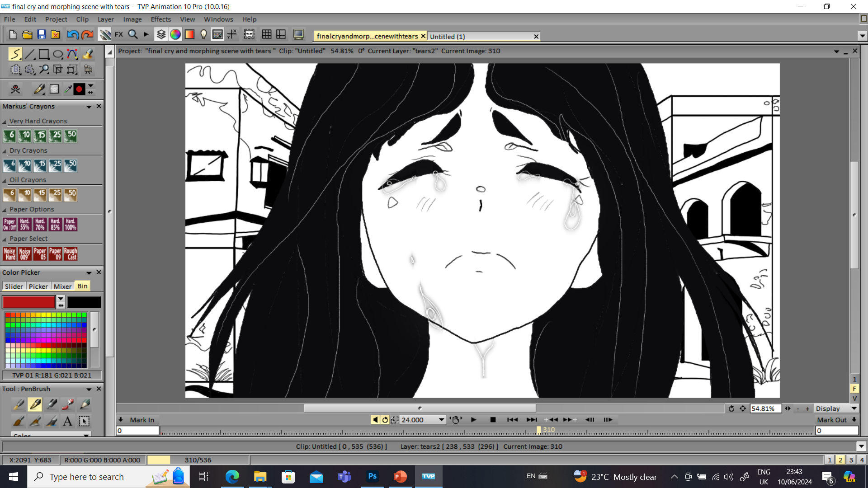The width and height of the screenshot is (868, 488).
Task: Select the flood fill paint bucket tool
Action: pyautogui.click(x=88, y=54)
